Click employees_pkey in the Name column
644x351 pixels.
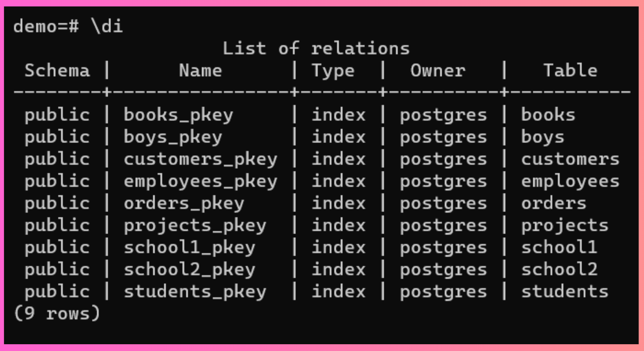click(x=200, y=182)
